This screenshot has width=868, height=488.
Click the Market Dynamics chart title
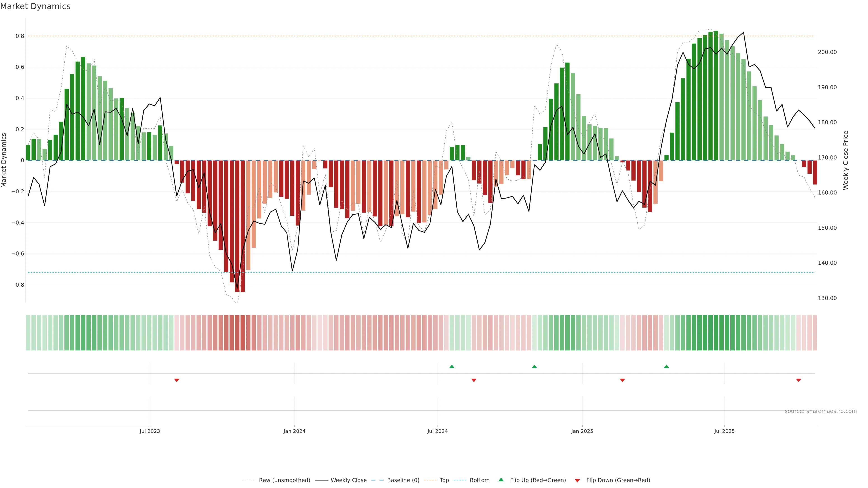coord(35,6)
